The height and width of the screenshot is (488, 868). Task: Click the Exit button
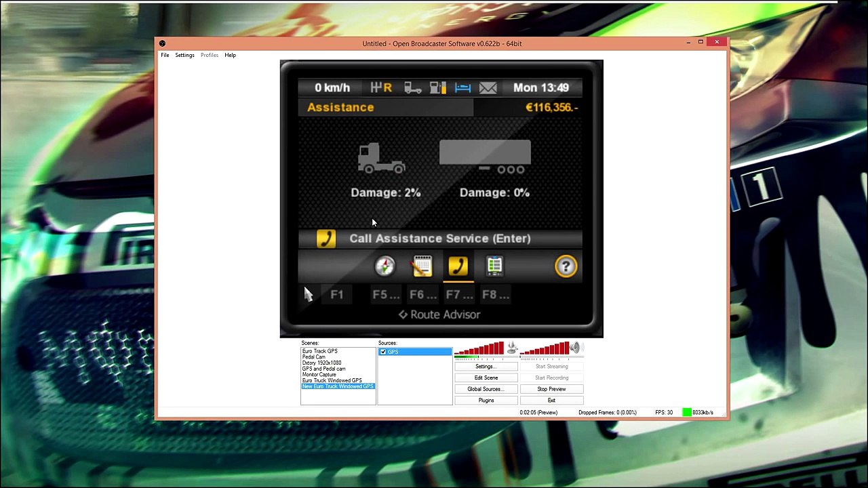551,401
